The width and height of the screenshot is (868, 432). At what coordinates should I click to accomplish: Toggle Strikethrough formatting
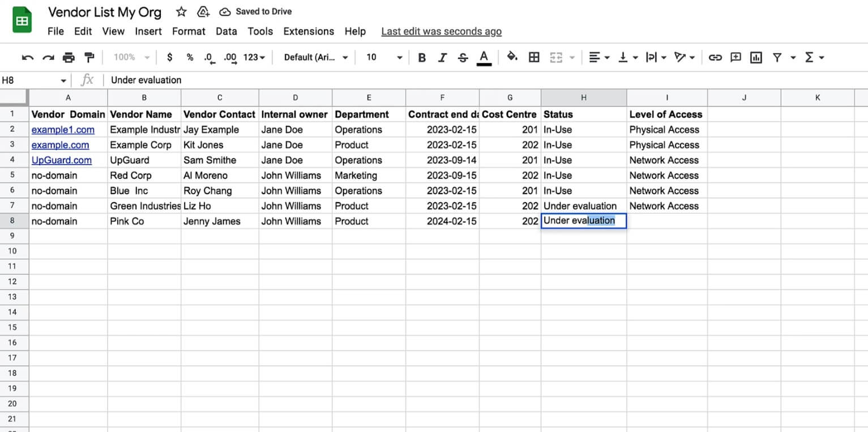click(463, 57)
